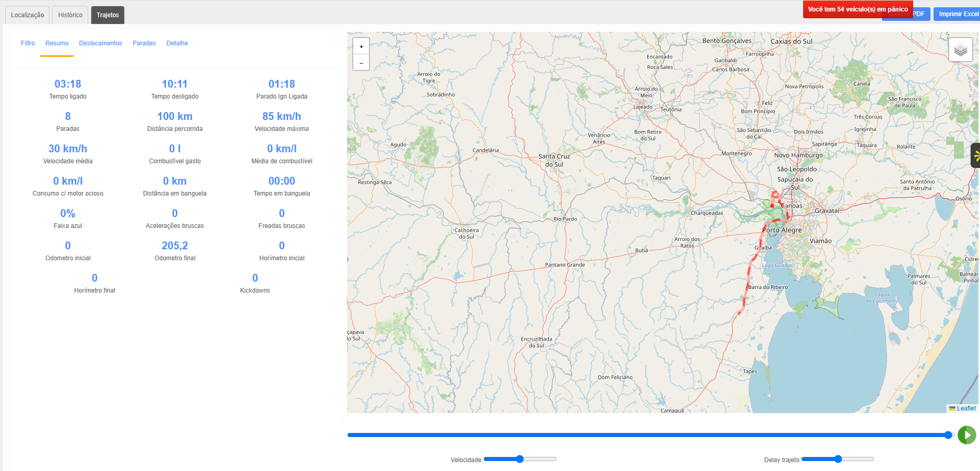Click the Velocidade slider
Image resolution: width=980 pixels, height=471 pixels.
tap(520, 459)
